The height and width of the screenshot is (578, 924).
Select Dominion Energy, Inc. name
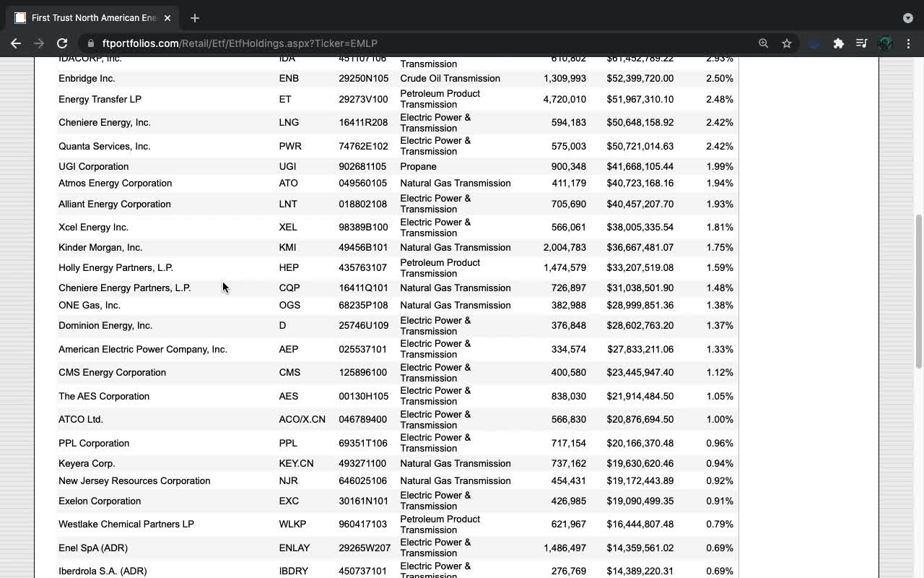pyautogui.click(x=105, y=325)
